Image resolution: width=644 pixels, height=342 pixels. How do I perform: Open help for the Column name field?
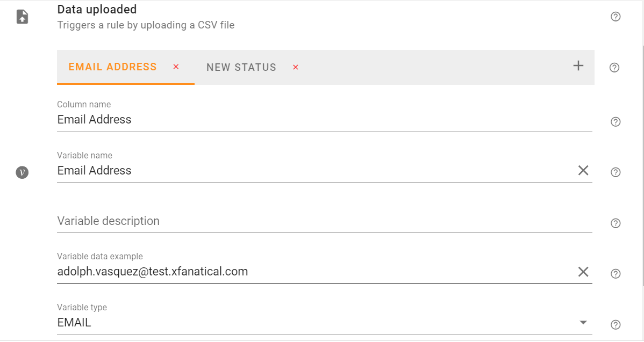click(x=615, y=122)
